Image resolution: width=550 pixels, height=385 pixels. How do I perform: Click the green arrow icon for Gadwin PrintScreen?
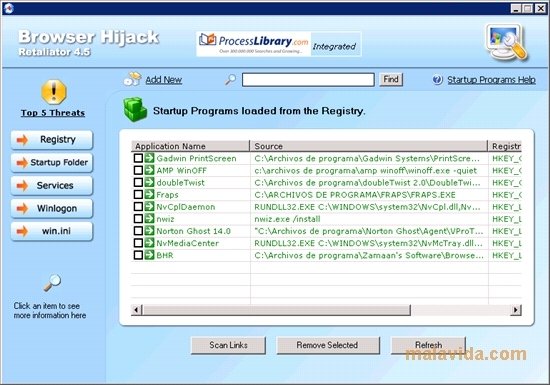tap(149, 158)
